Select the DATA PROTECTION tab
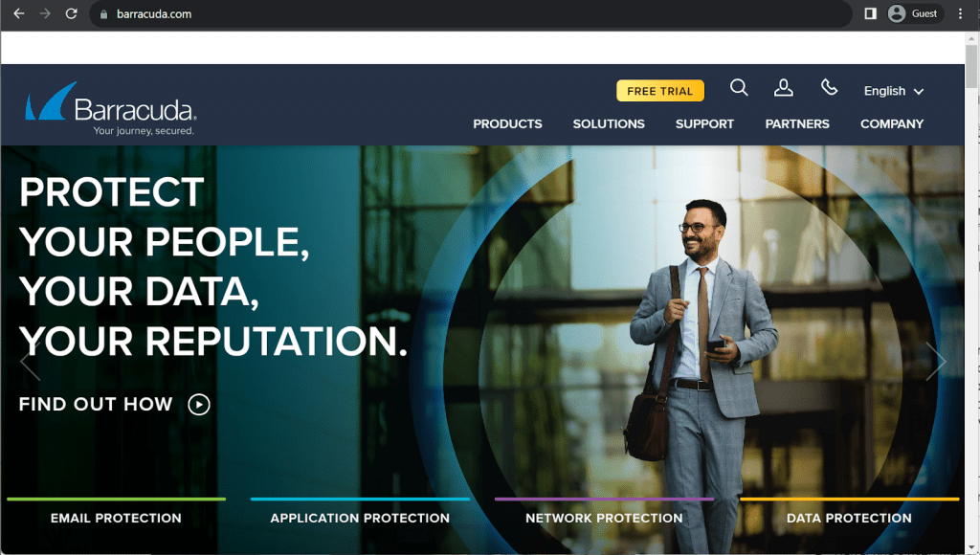Screen dimensions: 980x555 pyautogui.click(x=849, y=518)
